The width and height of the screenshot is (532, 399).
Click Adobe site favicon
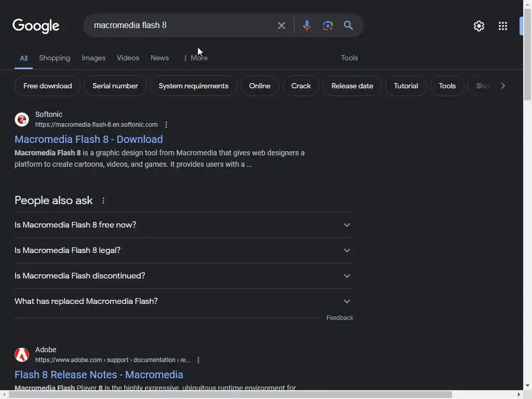[22, 354]
